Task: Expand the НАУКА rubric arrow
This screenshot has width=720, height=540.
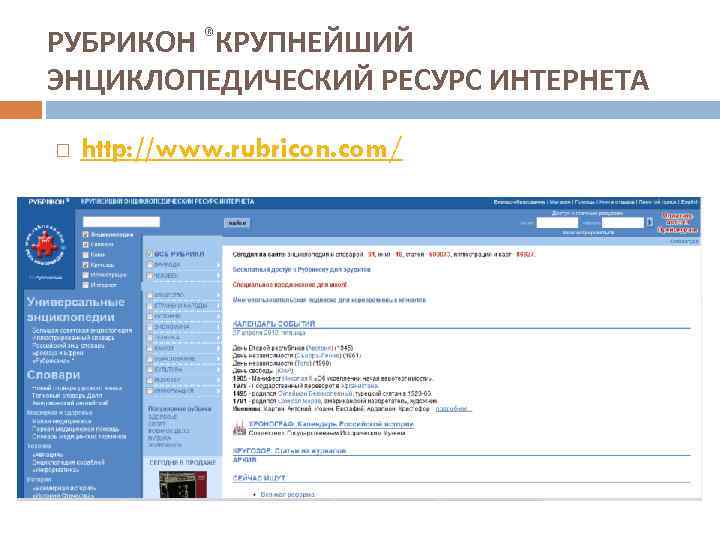Action: coord(219,348)
